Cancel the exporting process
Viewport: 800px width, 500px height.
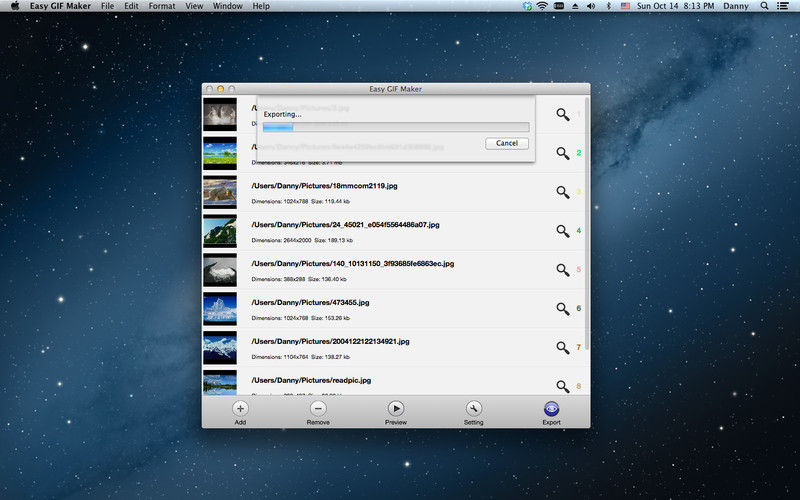[507, 143]
